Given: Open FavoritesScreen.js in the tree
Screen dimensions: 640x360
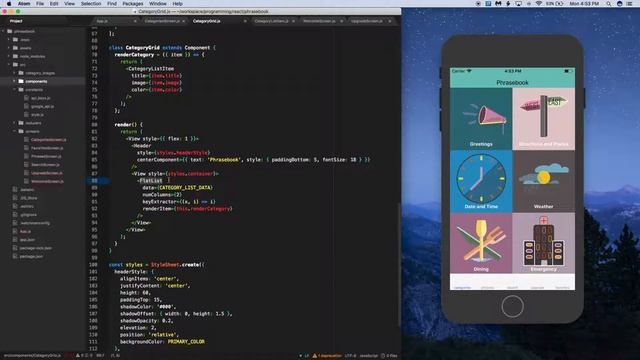Looking at the screenshot, I should tap(47, 148).
